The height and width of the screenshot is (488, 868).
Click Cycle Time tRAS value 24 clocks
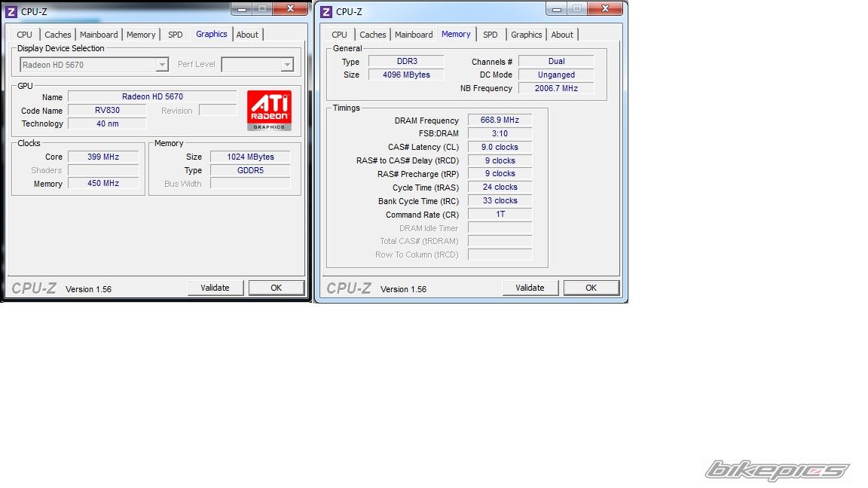[x=500, y=187]
